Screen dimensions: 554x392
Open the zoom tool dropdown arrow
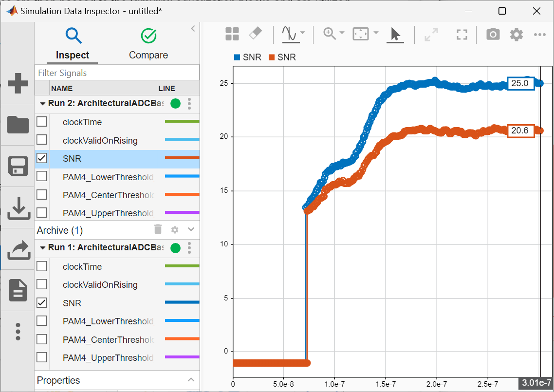point(342,34)
